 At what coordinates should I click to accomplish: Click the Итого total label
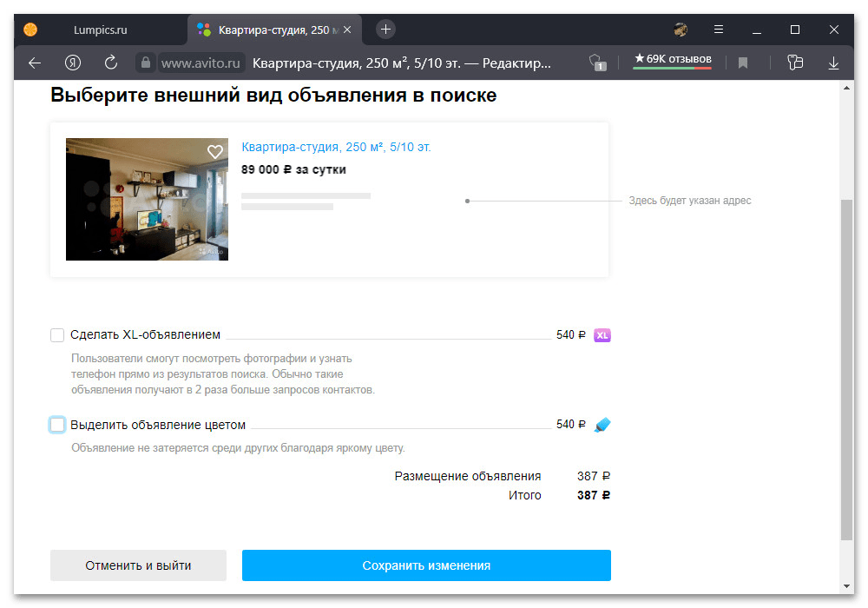[525, 495]
